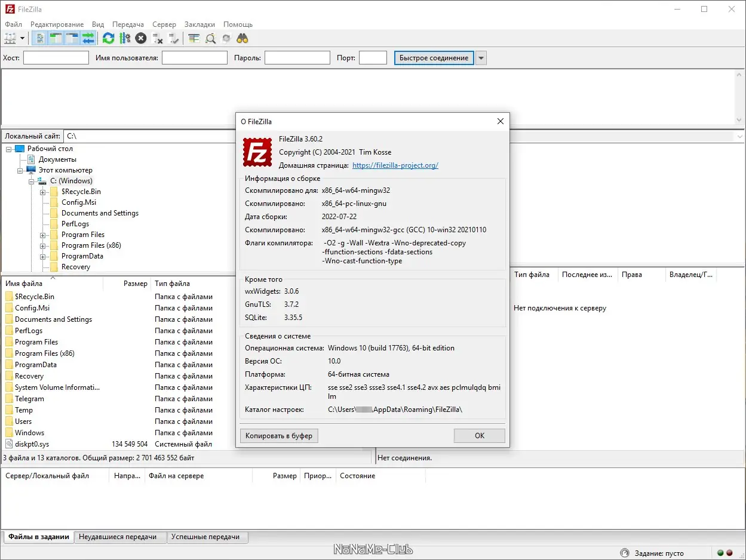746x560 pixels.
Task: Search files with the binoculars icon
Action: [242, 38]
